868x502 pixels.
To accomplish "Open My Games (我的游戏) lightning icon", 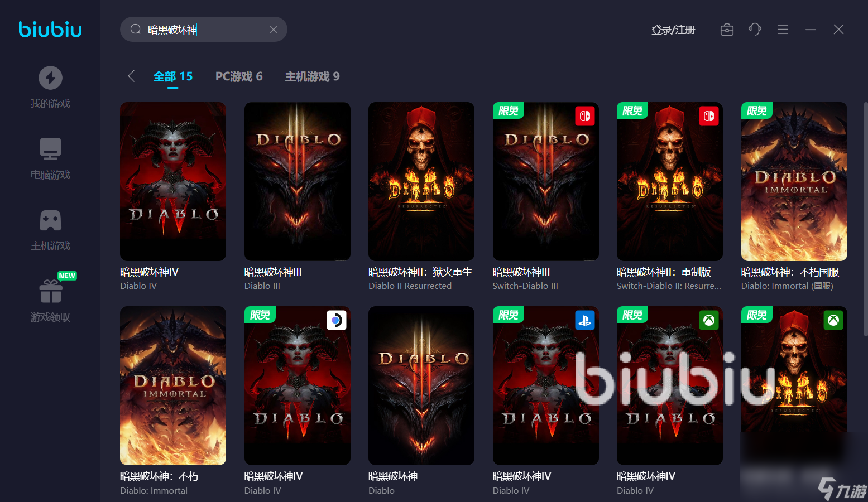I will pos(50,78).
